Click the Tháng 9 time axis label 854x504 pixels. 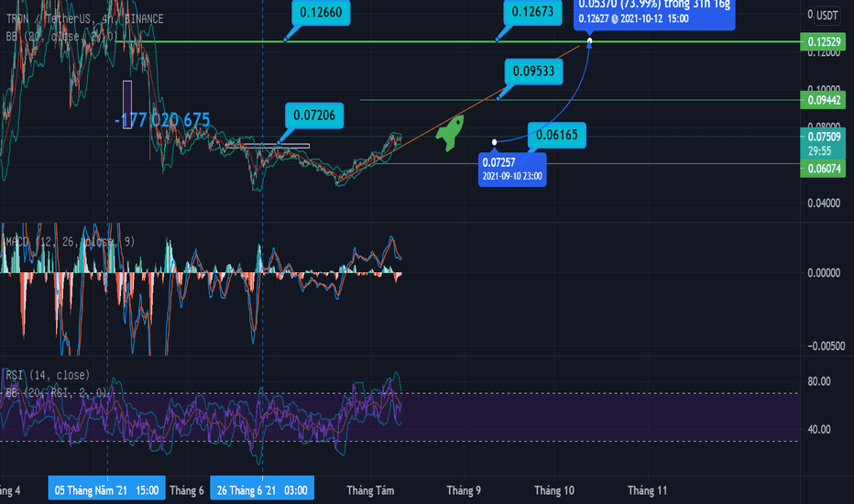tap(464, 491)
